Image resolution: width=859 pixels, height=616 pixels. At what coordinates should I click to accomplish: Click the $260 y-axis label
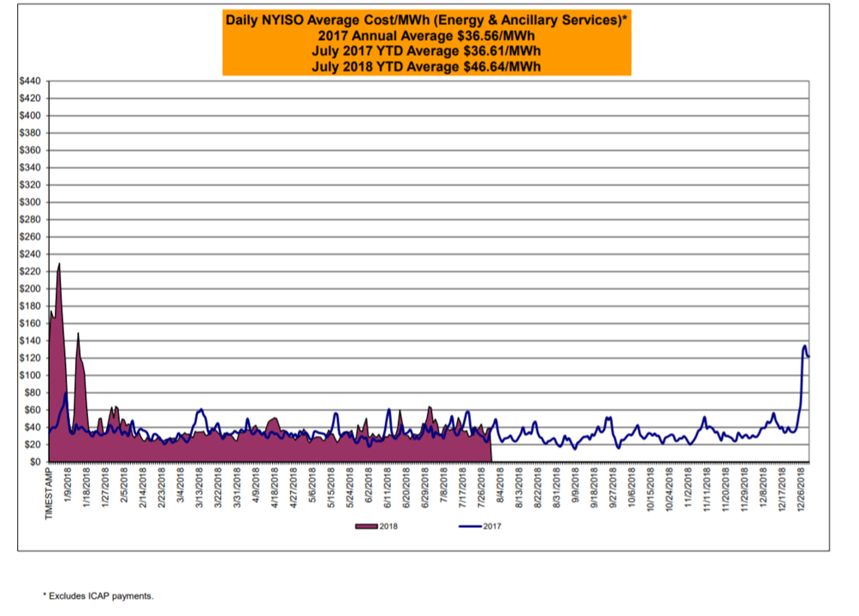(x=30, y=237)
